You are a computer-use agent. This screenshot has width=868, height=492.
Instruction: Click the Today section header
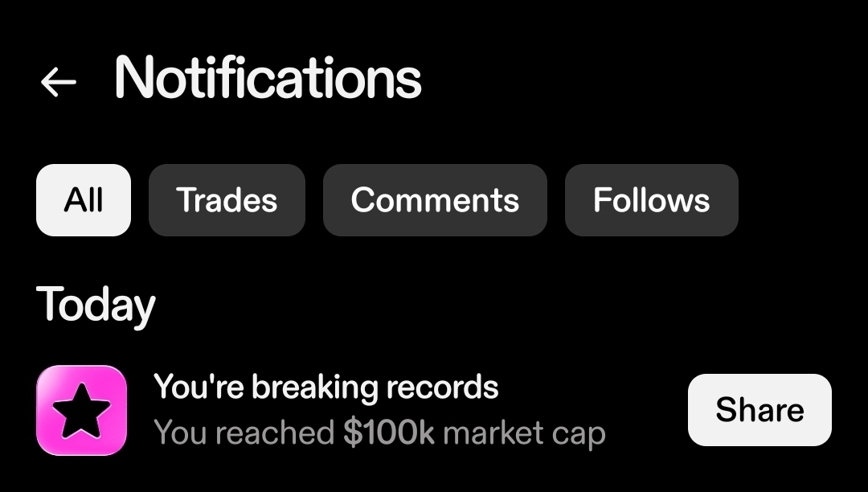(96, 305)
